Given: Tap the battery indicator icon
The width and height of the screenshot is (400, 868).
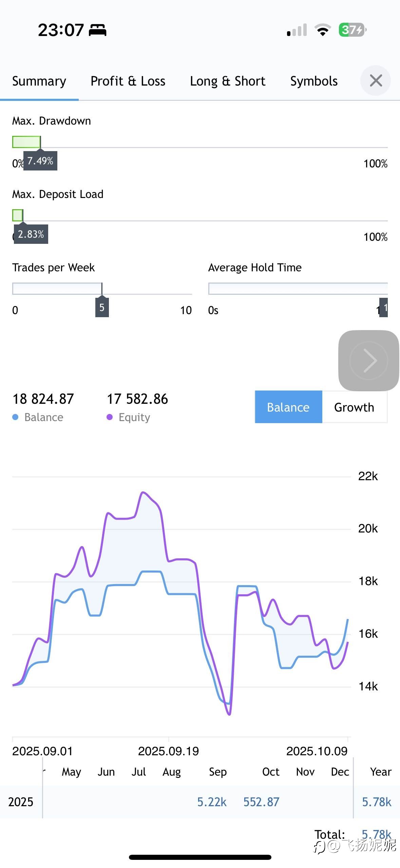Looking at the screenshot, I should (x=352, y=30).
